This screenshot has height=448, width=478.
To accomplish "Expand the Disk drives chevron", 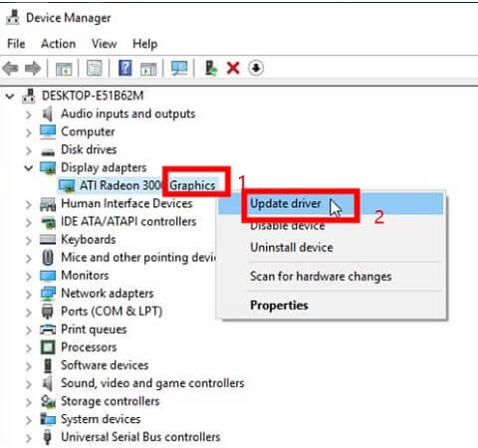I will point(29,150).
